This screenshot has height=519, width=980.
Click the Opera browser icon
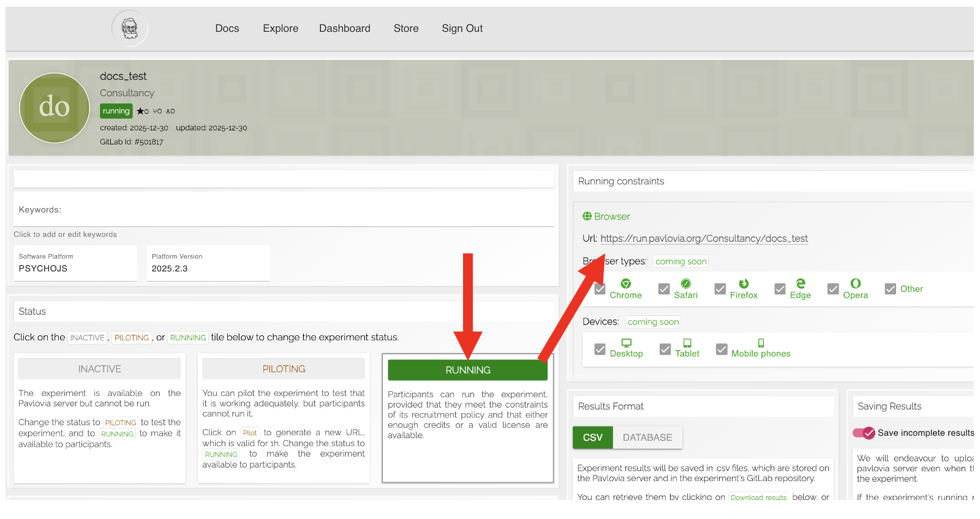[x=855, y=283]
